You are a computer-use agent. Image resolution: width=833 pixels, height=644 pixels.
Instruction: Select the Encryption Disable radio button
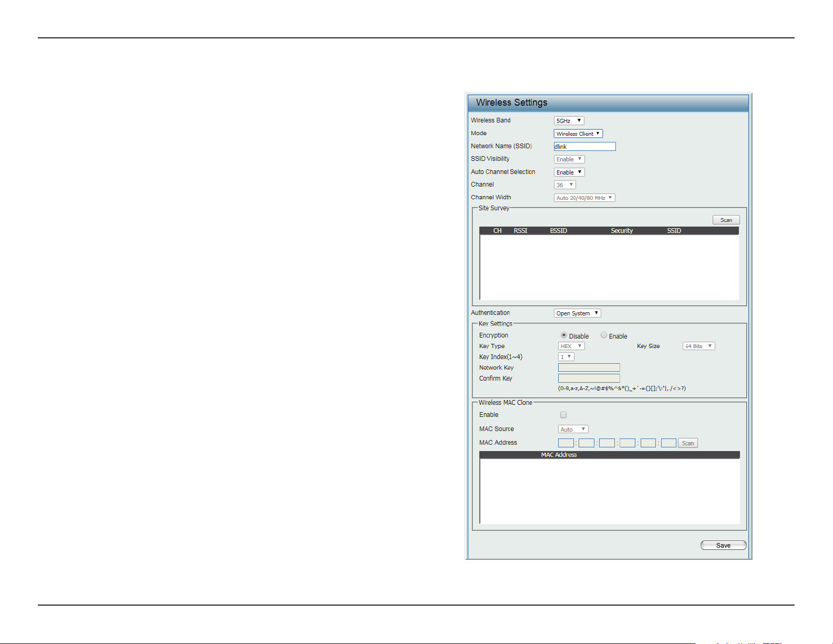pyautogui.click(x=563, y=335)
